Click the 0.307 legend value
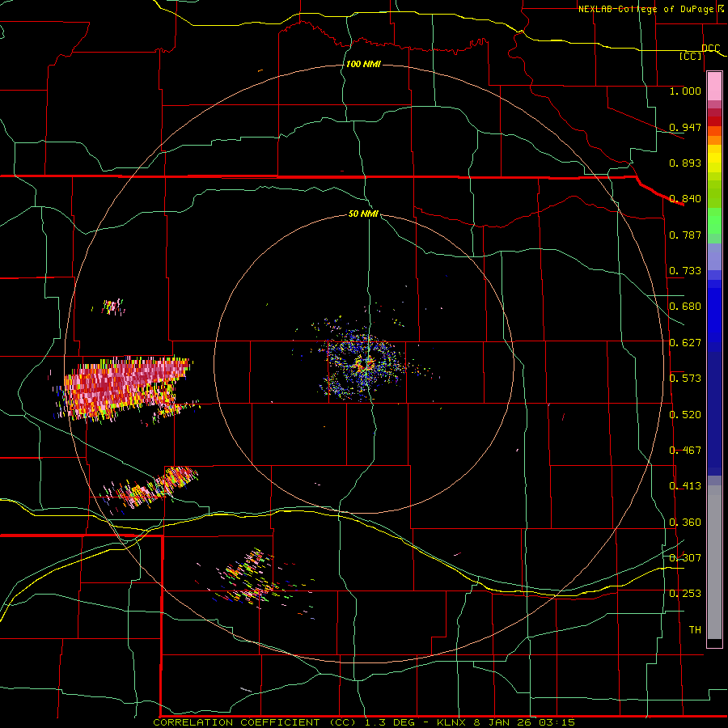This screenshot has height=728, width=728. click(x=685, y=558)
